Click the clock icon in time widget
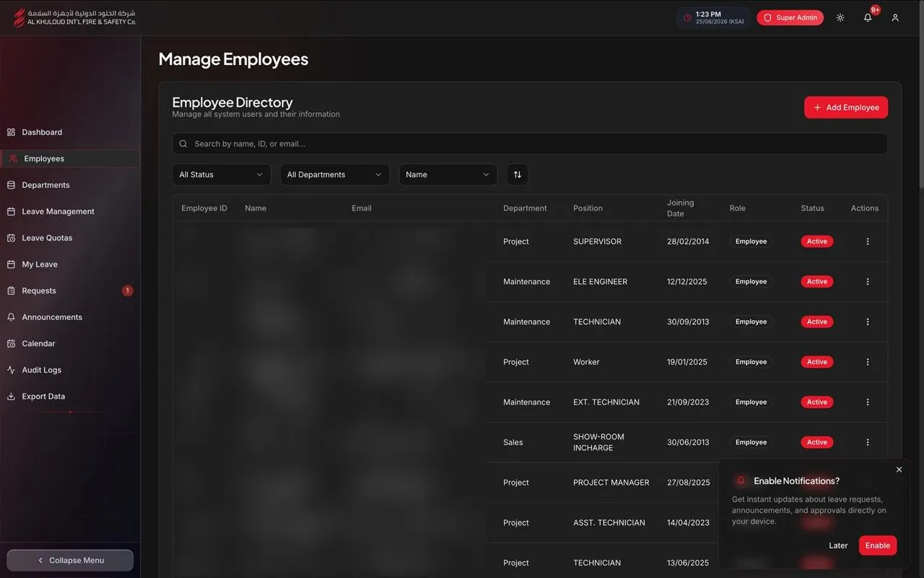 (687, 17)
